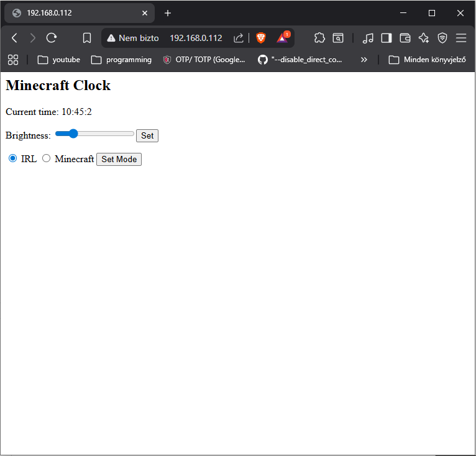Open the extensions puzzle icon

click(x=319, y=38)
